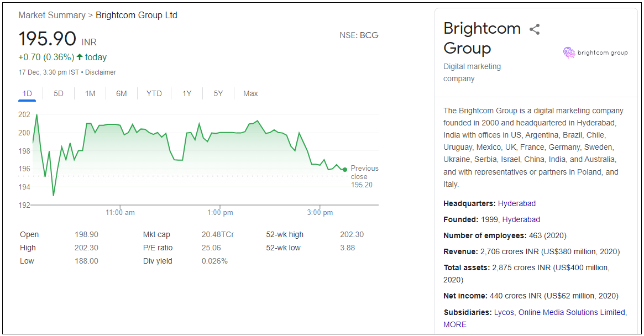Click the Net income 440 crores row
This screenshot has width=644, height=336.
pyautogui.click(x=531, y=296)
